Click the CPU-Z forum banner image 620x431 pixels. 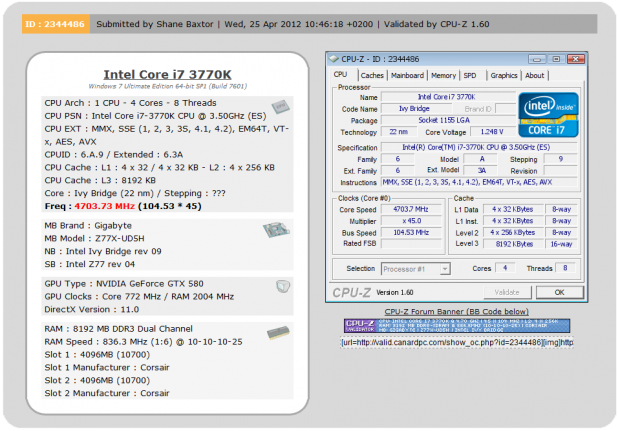point(457,326)
